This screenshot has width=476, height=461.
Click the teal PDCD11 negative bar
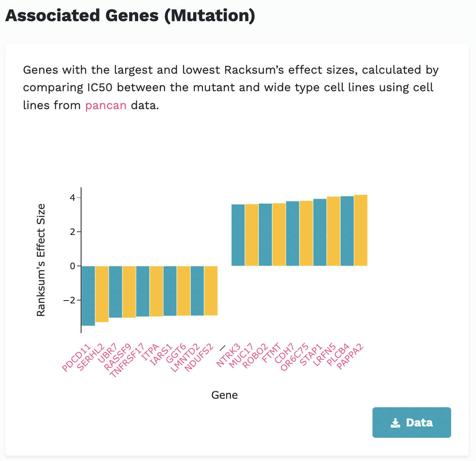coord(88,296)
